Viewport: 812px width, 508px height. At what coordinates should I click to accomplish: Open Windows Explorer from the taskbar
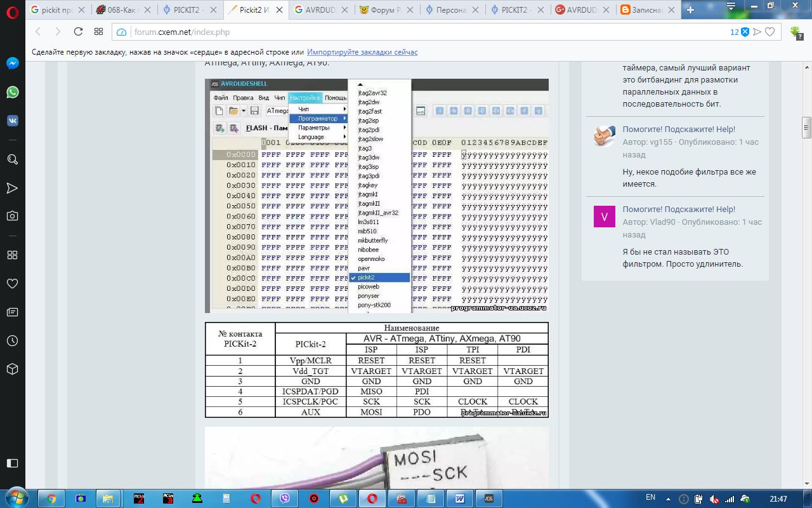(x=107, y=498)
